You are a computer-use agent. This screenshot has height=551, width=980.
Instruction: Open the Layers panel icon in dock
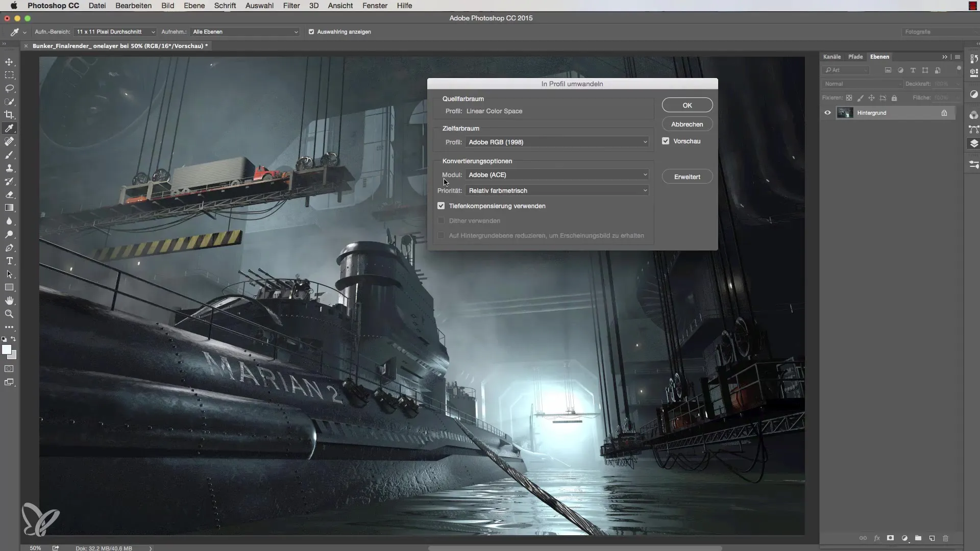pos(973,144)
